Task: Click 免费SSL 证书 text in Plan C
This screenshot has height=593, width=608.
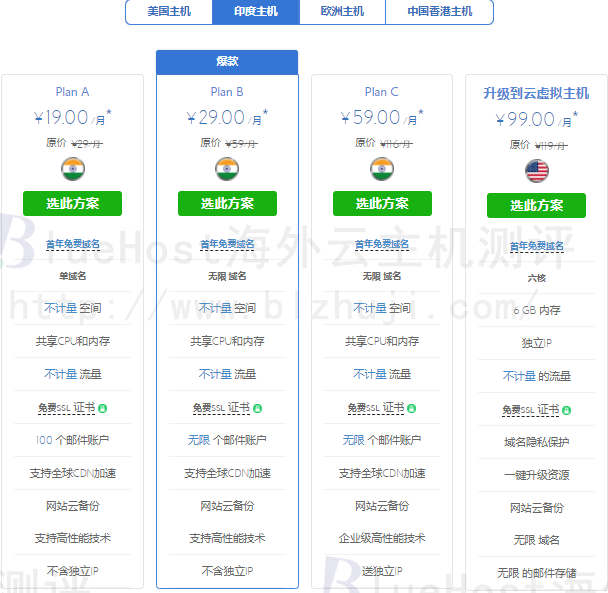Action: tap(376, 408)
